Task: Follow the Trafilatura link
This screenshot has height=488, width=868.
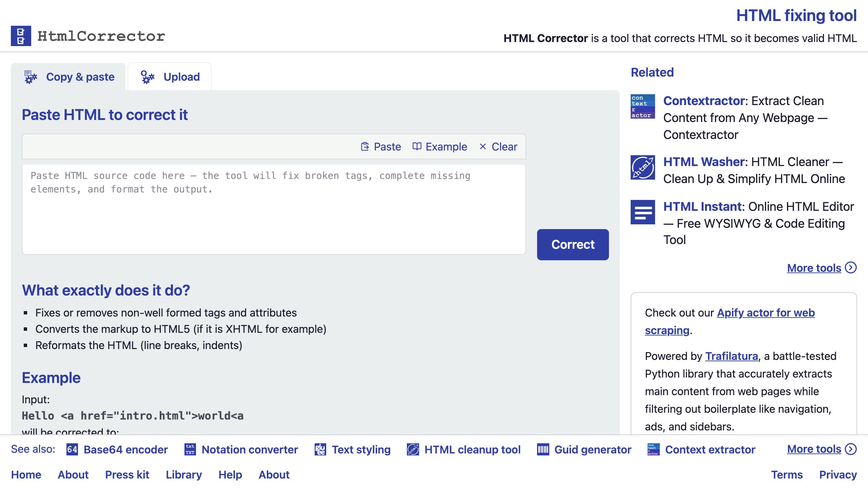Action: [x=731, y=356]
